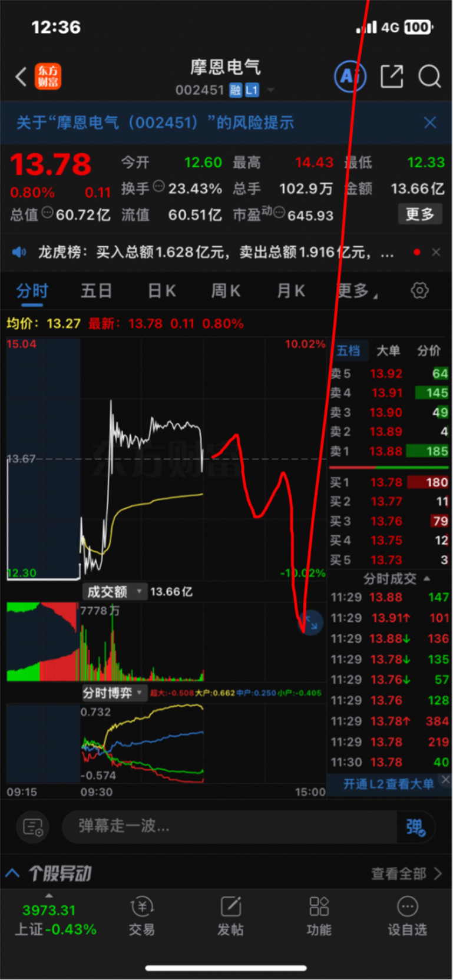The image size is (453, 980).
Task: Open chart settings gear icon
Action: point(419,290)
